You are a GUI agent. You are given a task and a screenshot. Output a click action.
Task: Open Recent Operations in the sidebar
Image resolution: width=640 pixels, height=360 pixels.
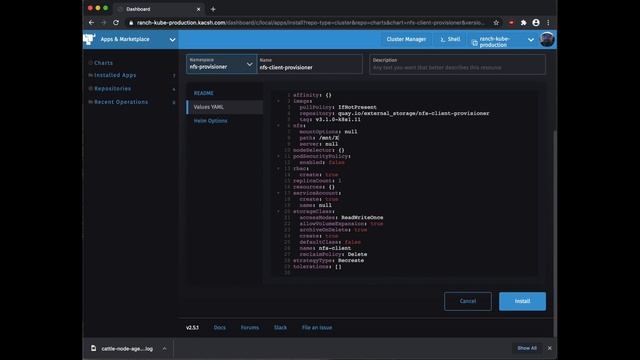pyautogui.click(x=121, y=102)
